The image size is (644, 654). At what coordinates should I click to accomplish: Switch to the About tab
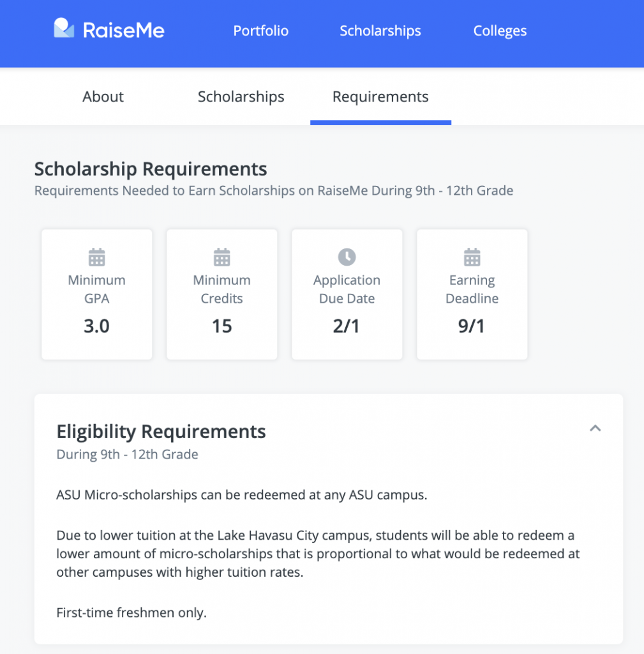[x=103, y=96]
